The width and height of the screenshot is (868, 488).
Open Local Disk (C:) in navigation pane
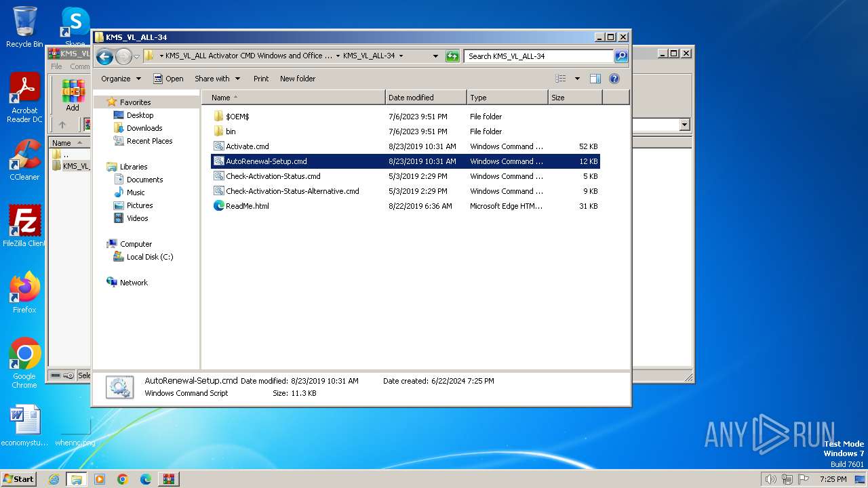point(149,257)
